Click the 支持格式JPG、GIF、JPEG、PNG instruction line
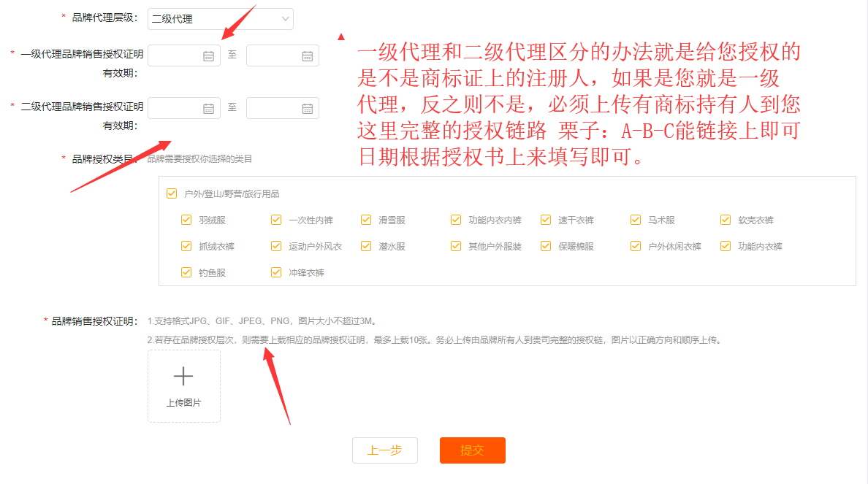 (x=263, y=321)
